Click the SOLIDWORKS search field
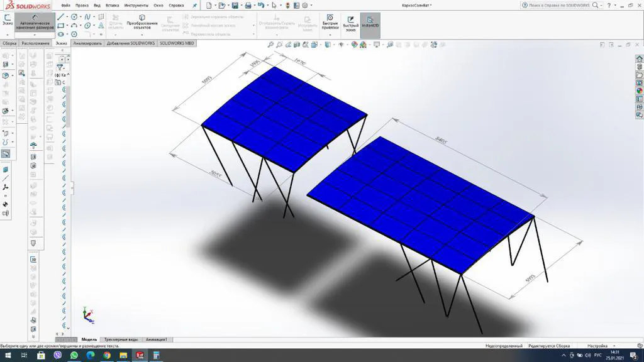Image resolution: width=644 pixels, height=362 pixels. (560, 4)
